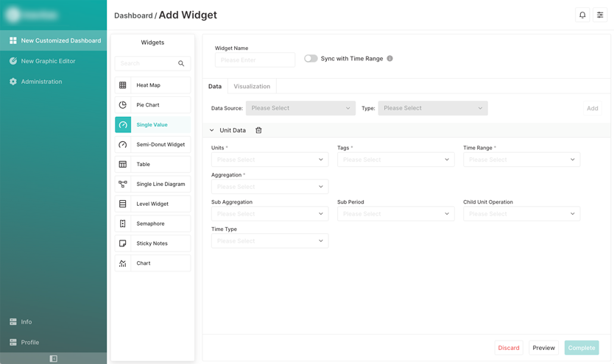Screen dimensions: 614x364
Task: Toggle Sync with Time Range switch
Action: (x=311, y=59)
